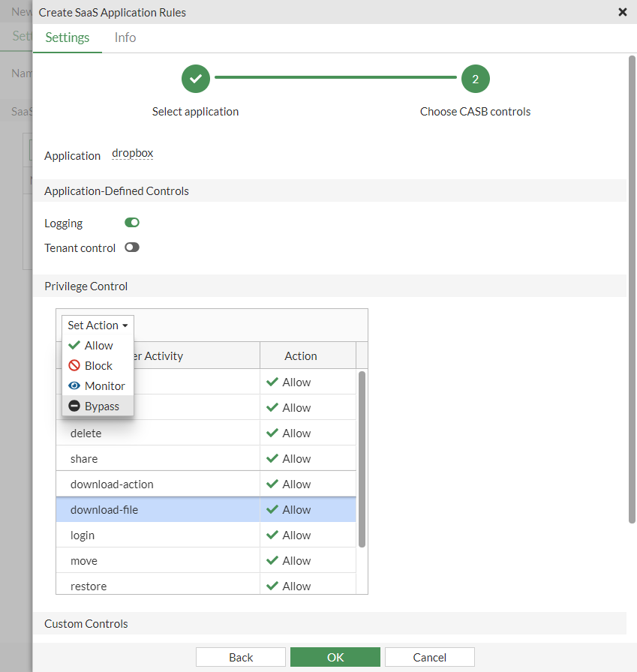Click the Allow checkmark in the login row
The image size is (637, 672).
(272, 535)
